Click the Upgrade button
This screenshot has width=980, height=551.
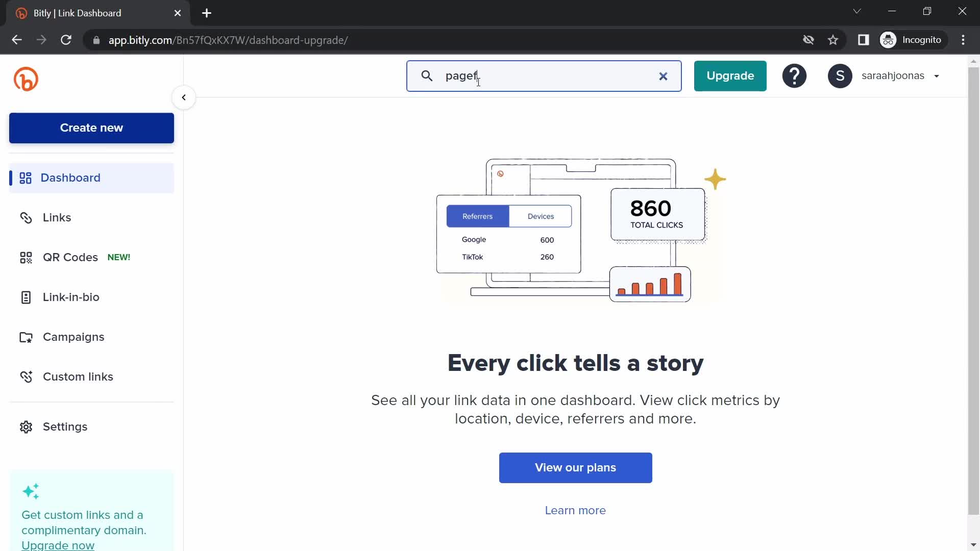pos(731,76)
